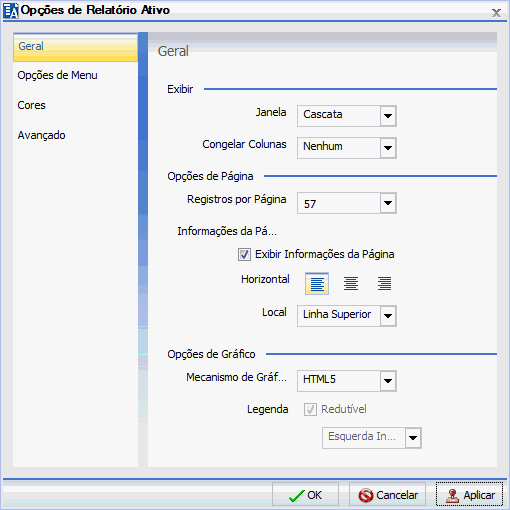This screenshot has height=510, width=510.
Task: Click the Active Report icon in title bar
Action: (10, 10)
